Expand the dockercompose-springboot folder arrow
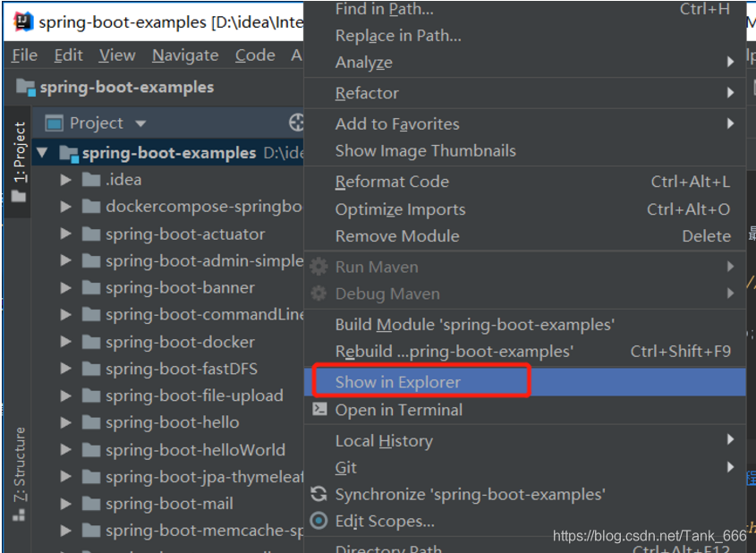The width and height of the screenshot is (756, 553). click(x=65, y=207)
